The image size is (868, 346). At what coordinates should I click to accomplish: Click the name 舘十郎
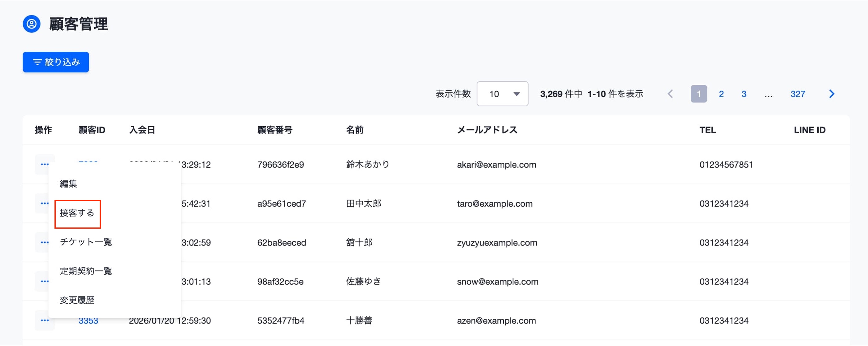(x=359, y=243)
